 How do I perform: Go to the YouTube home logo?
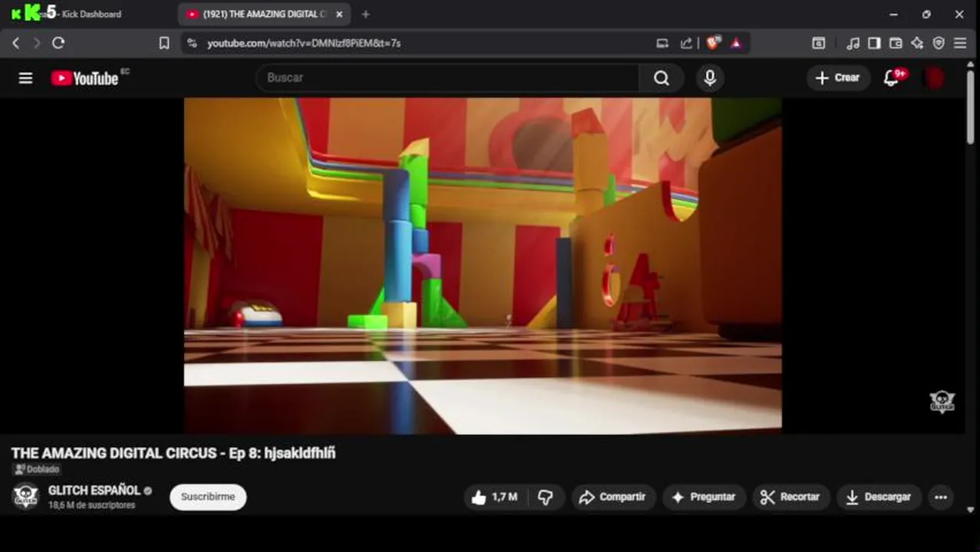click(x=84, y=77)
